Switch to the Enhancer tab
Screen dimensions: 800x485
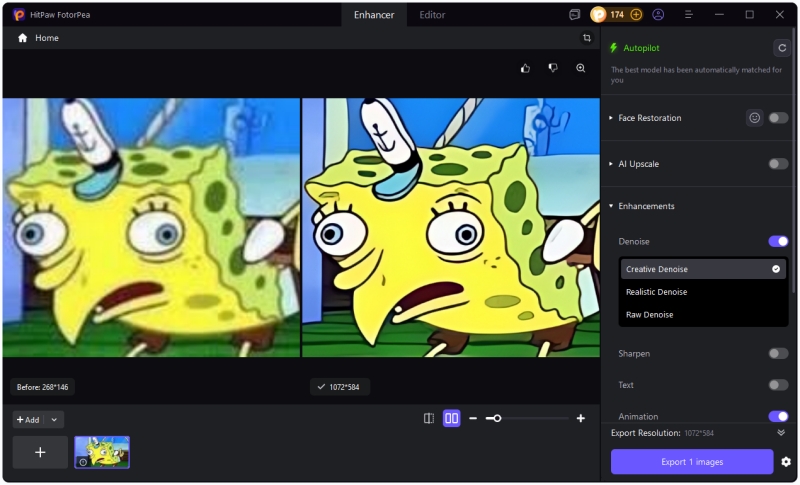tap(374, 15)
